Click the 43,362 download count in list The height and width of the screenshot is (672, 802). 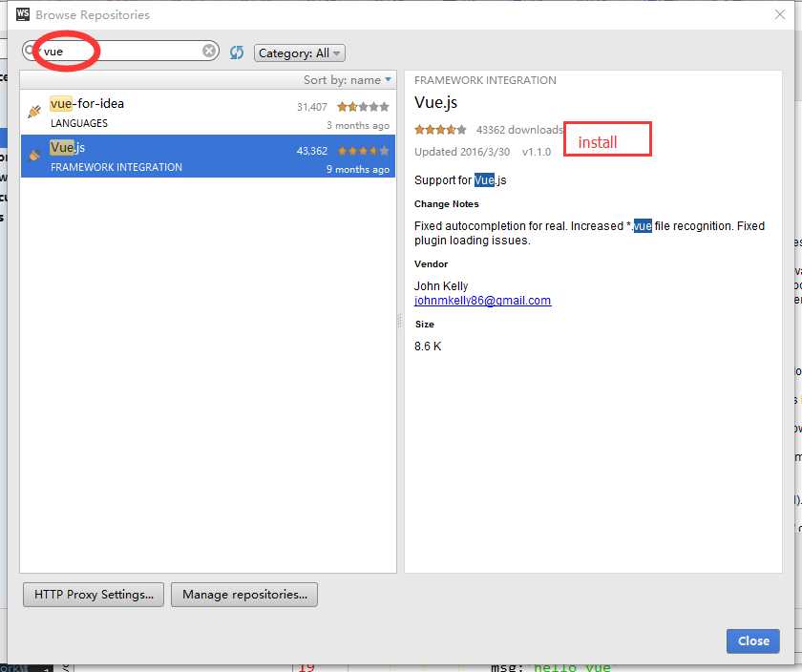(x=311, y=151)
